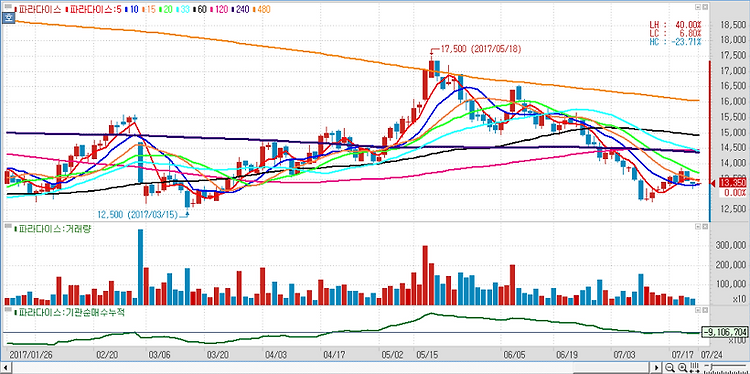The height and width of the screenshot is (374, 750).
Task: Select the 120-day moving average legend
Action: coord(220,9)
